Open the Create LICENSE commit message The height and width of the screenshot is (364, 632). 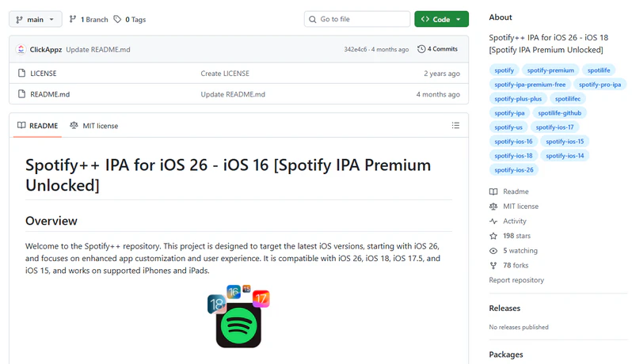[225, 74]
